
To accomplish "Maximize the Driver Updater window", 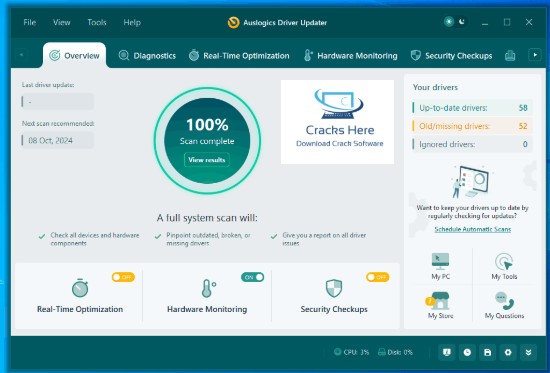I will tap(507, 22).
